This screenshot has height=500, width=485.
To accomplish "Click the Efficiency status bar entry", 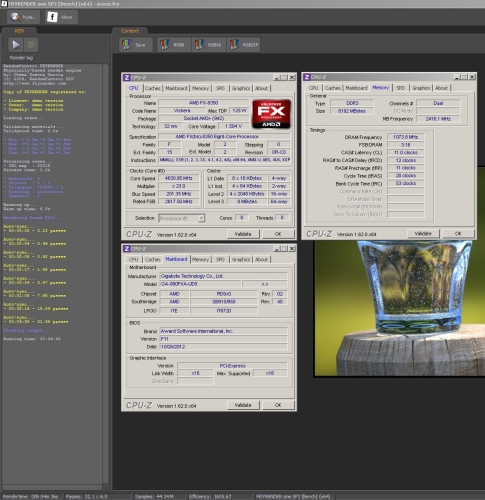I will pos(210,496).
